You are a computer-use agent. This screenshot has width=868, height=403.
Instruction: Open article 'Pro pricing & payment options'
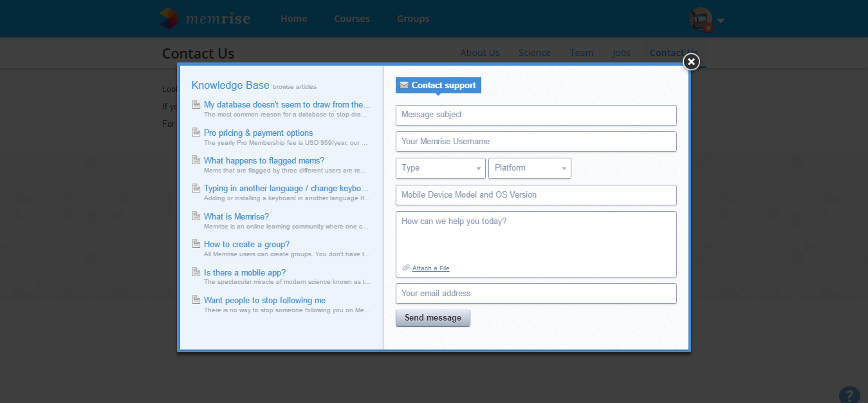point(259,133)
